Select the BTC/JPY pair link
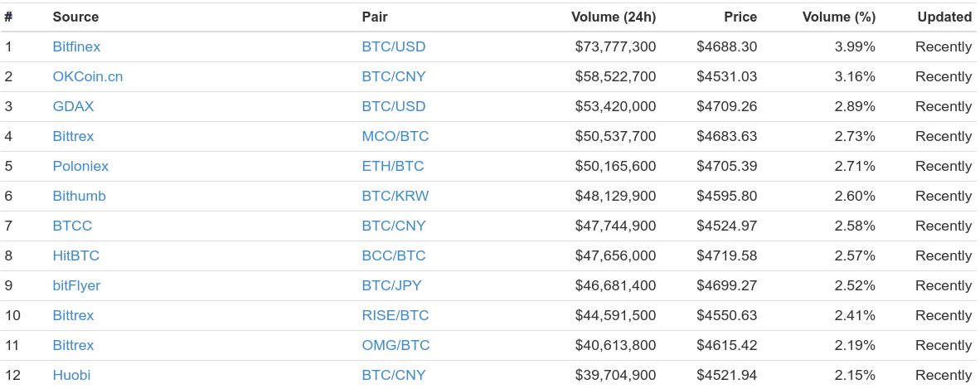The height and width of the screenshot is (389, 980). (x=392, y=286)
